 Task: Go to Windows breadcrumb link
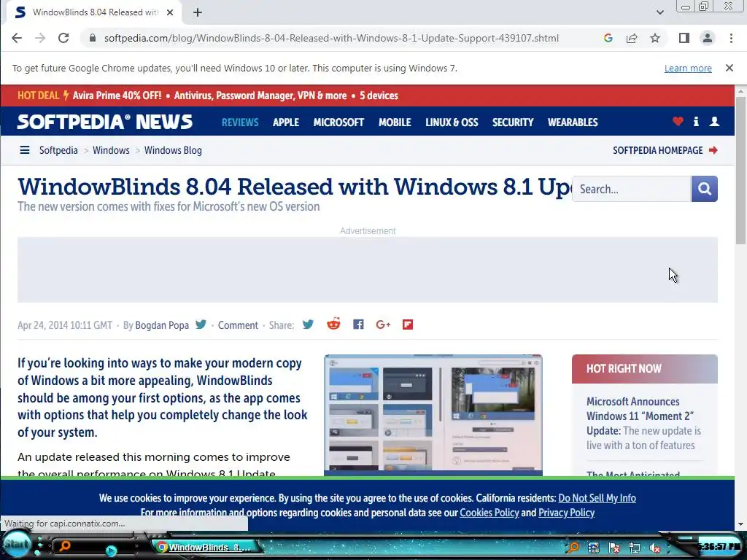pyautogui.click(x=111, y=150)
